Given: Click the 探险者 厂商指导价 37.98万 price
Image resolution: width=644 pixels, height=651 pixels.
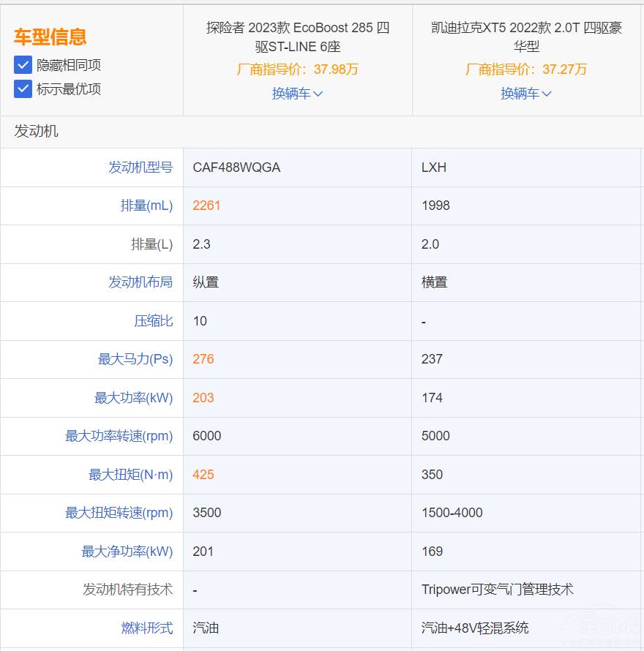Looking at the screenshot, I should [x=297, y=69].
